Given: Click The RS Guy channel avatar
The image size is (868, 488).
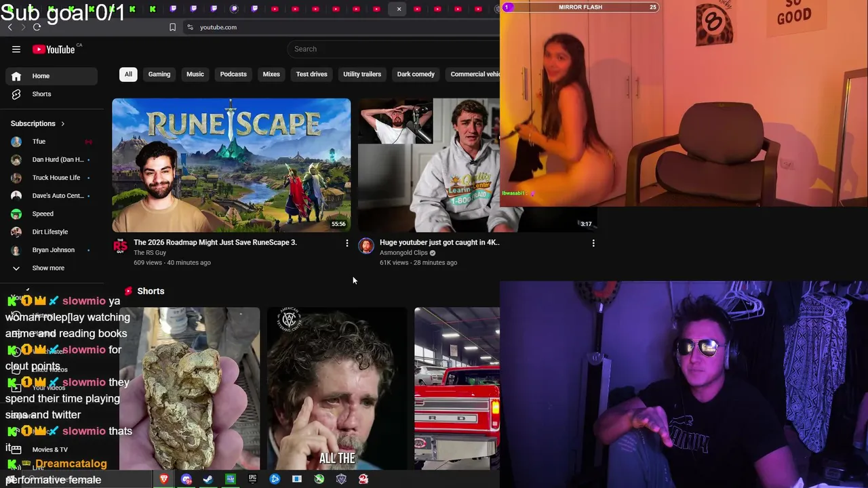Looking at the screenshot, I should pyautogui.click(x=120, y=245).
